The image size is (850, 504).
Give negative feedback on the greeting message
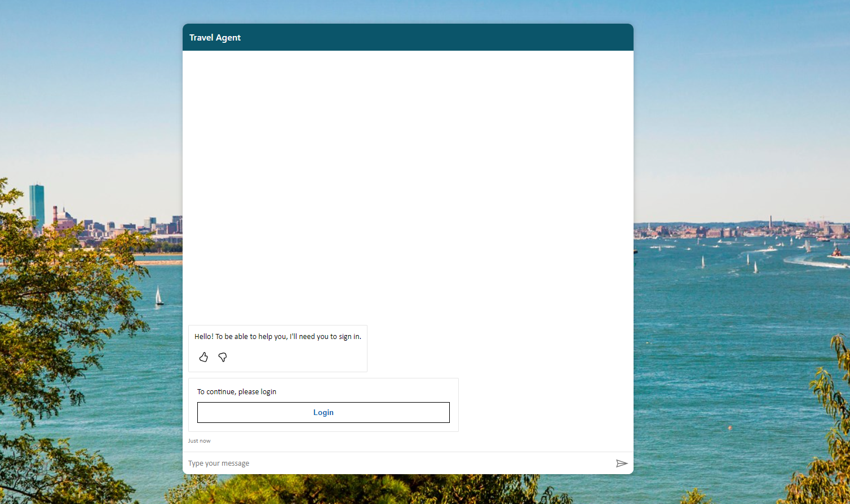(223, 357)
